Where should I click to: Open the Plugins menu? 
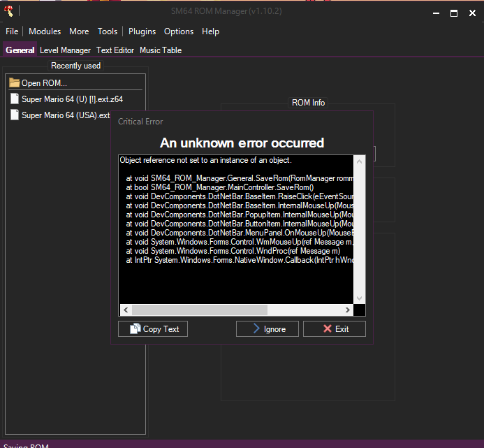click(142, 31)
